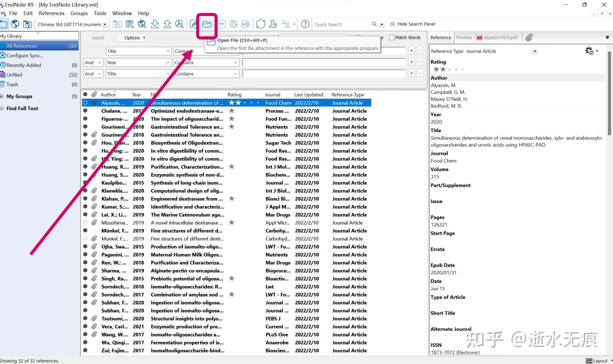This screenshot has height=364, width=613.
Task: Open the Reference Type dropdown in the right panel
Action: click(x=534, y=51)
